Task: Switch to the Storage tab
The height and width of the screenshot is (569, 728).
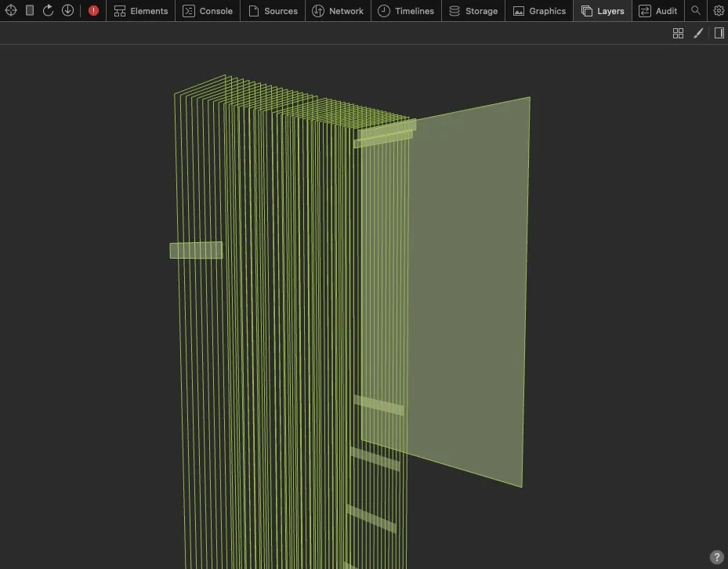Action: click(473, 11)
